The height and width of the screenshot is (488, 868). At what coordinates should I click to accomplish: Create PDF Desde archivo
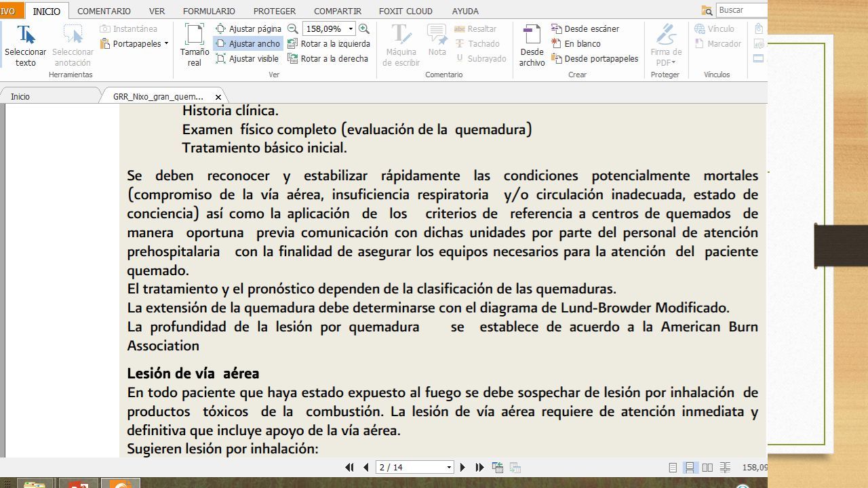point(532,45)
